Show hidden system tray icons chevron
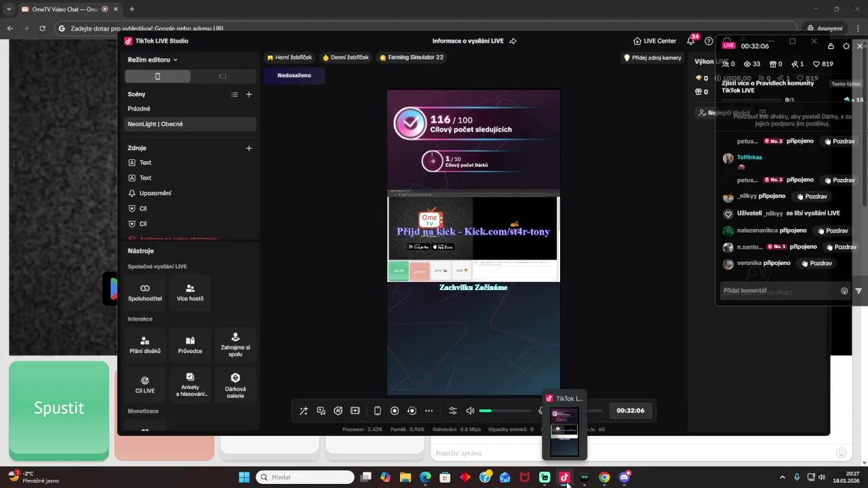Viewport: 868px width, 488px height. 782,477
